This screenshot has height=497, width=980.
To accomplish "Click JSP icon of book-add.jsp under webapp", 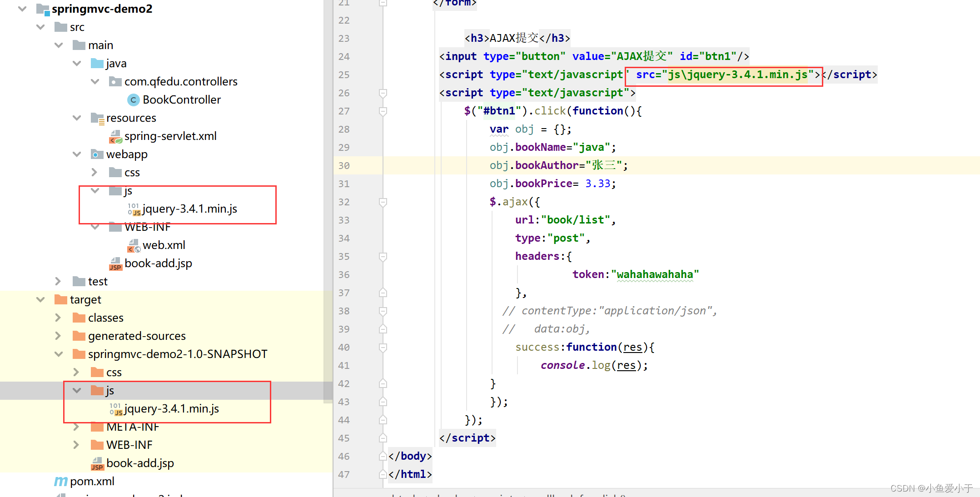I will 115,264.
